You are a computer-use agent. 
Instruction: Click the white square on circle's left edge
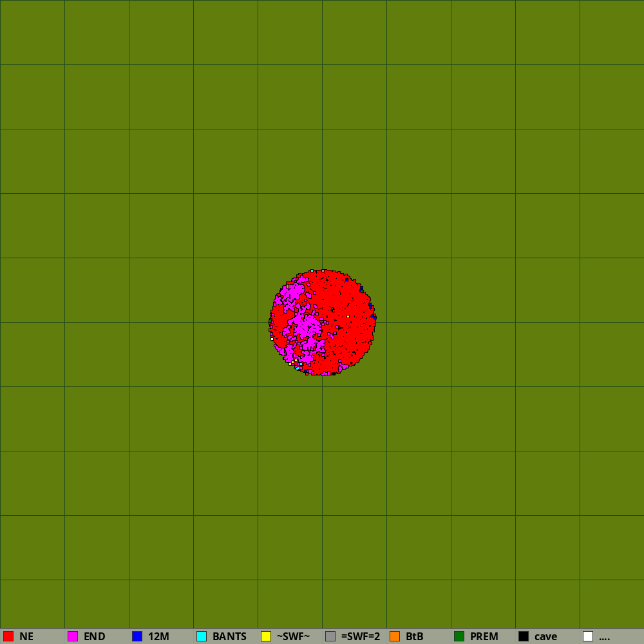[x=272, y=339]
